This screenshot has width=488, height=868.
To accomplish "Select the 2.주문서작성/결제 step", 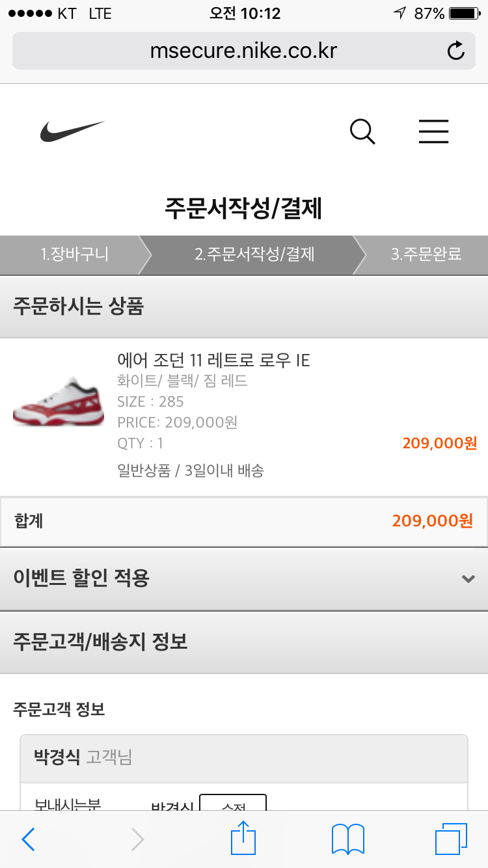I will (254, 254).
